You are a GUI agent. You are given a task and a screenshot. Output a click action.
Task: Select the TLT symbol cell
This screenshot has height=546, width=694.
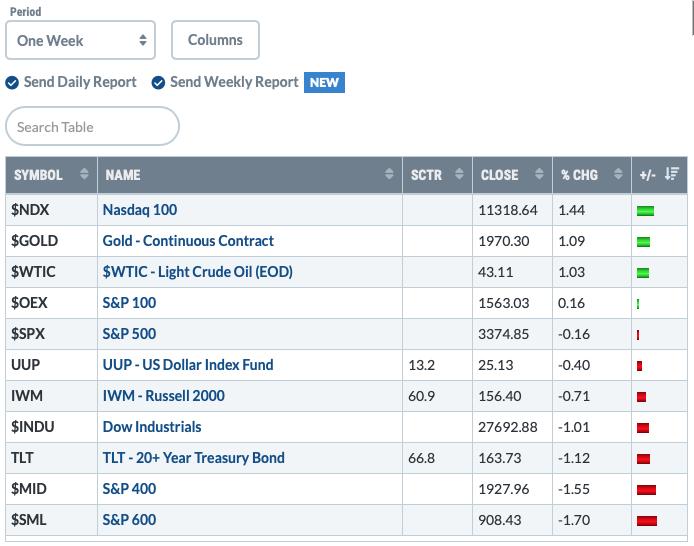51,458
